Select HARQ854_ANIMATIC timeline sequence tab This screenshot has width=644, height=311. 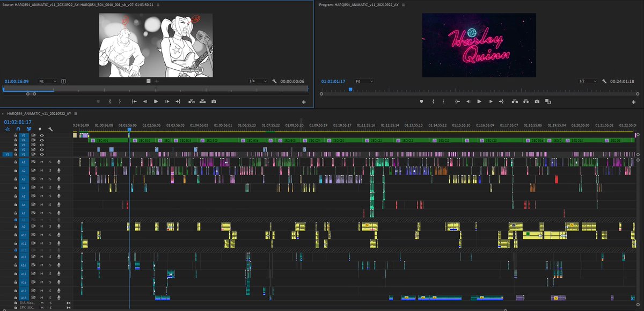point(38,114)
